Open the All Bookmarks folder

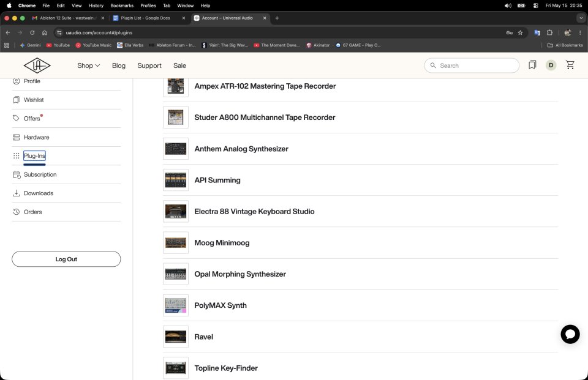click(x=565, y=45)
